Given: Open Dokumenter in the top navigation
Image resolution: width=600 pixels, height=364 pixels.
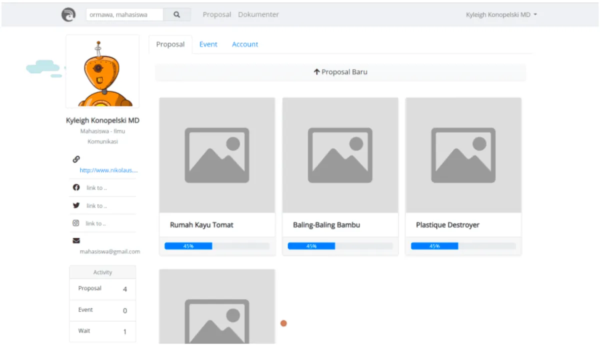Looking at the screenshot, I should pyautogui.click(x=258, y=15).
